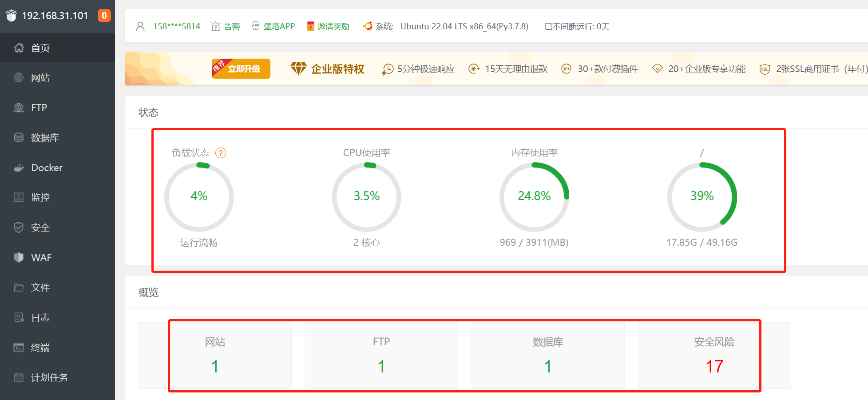Click the calendar icon beside 计划任务

click(x=19, y=377)
